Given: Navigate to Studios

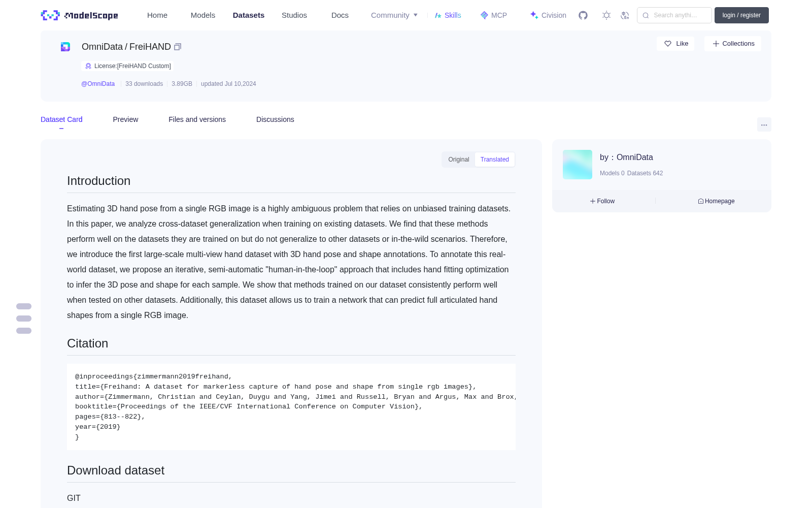Looking at the screenshot, I should (x=294, y=15).
